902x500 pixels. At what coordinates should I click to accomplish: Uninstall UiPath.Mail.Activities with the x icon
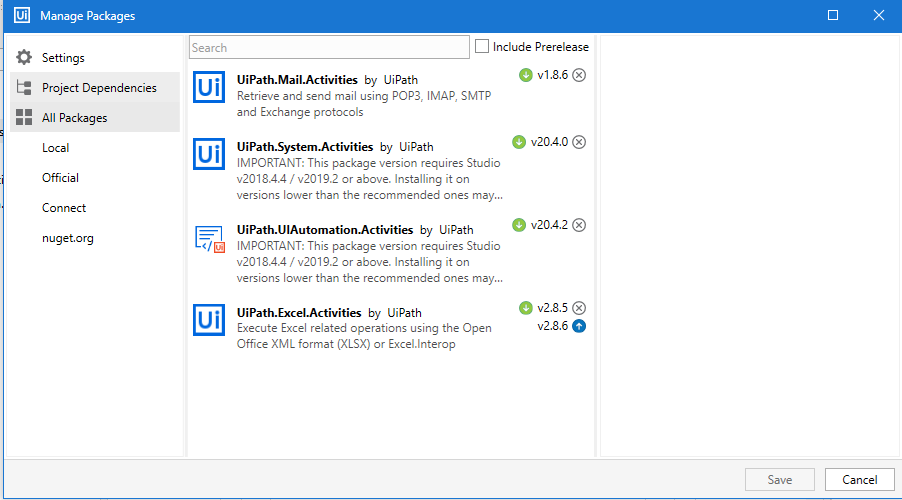click(x=579, y=75)
